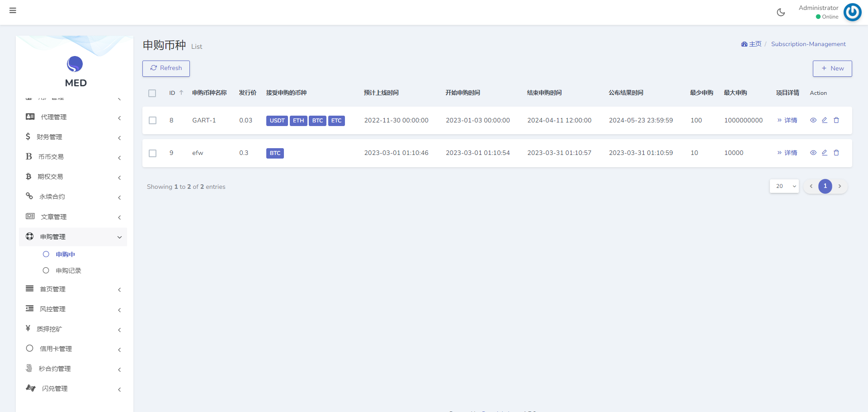This screenshot has height=412, width=868.
Task: Click the New button
Action: tap(832, 69)
